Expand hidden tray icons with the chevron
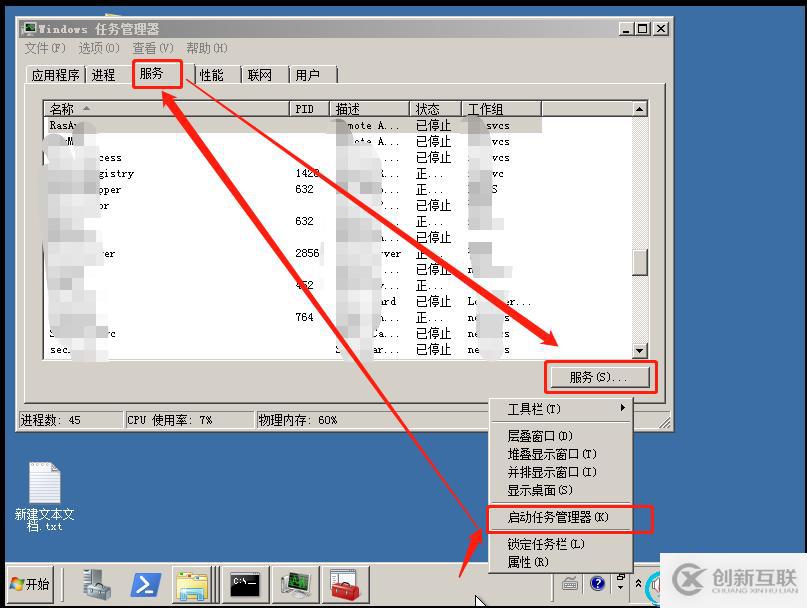This screenshot has width=807, height=608. (x=638, y=583)
